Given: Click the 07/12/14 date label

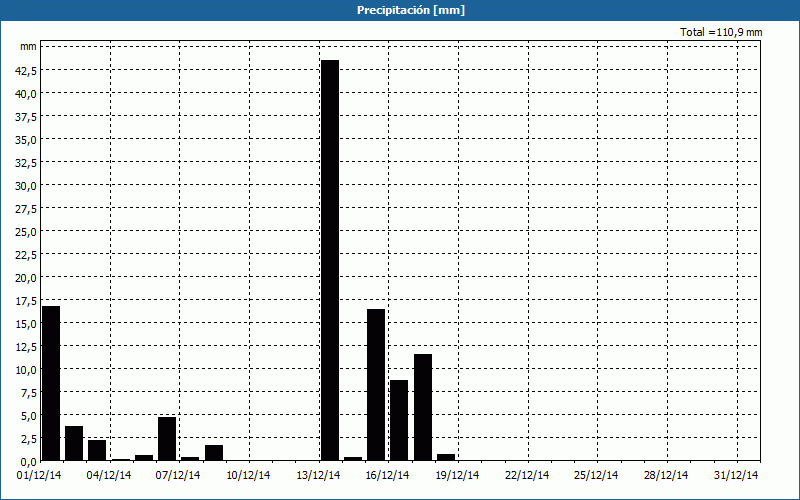Looking at the screenshot, I should pos(178,475).
